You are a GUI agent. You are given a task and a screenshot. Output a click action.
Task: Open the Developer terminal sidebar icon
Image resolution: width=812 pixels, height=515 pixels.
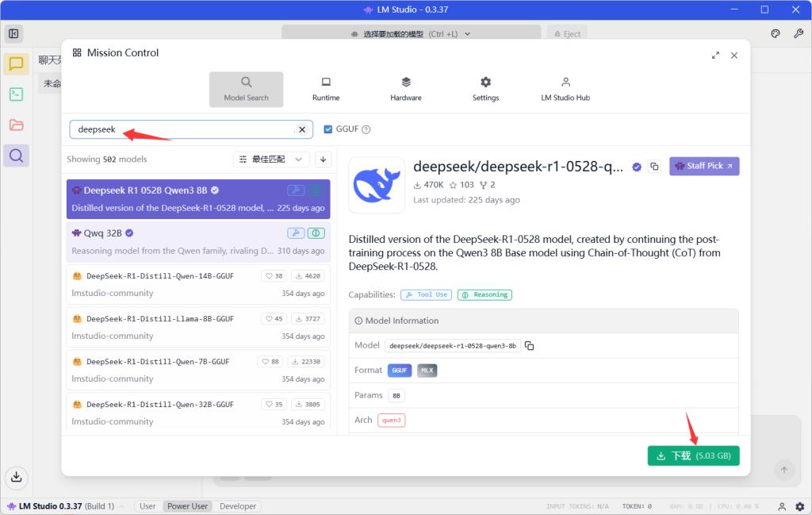16,94
